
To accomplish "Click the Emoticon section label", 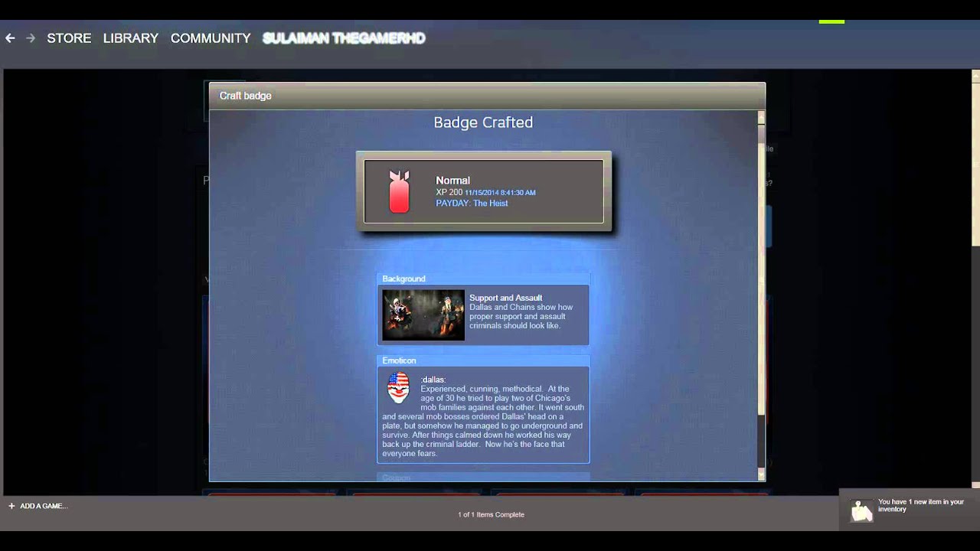I will click(x=399, y=360).
